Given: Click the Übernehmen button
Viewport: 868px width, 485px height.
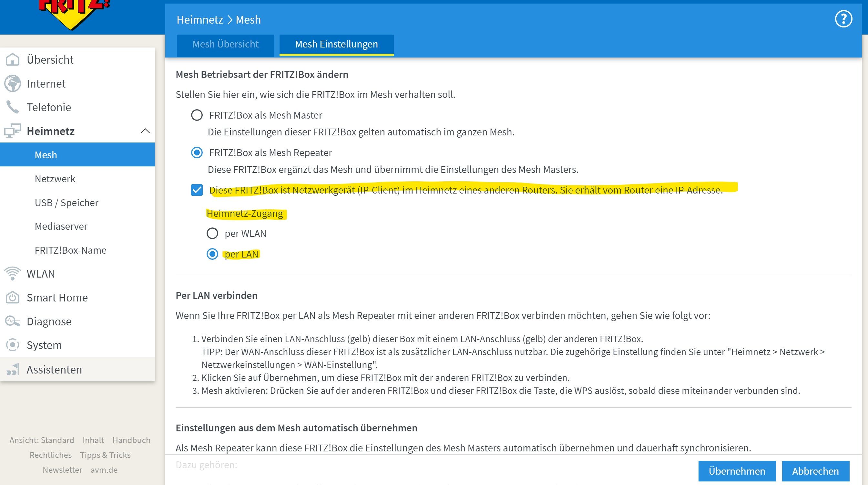Looking at the screenshot, I should [x=737, y=471].
